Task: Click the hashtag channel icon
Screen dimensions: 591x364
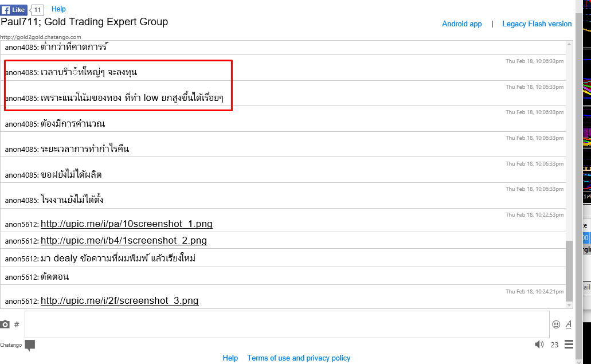Action: pos(17,324)
